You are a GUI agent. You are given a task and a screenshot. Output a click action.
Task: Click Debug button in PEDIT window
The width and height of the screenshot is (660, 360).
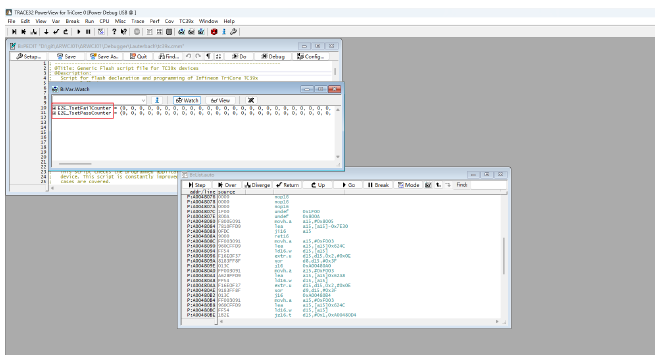point(273,56)
